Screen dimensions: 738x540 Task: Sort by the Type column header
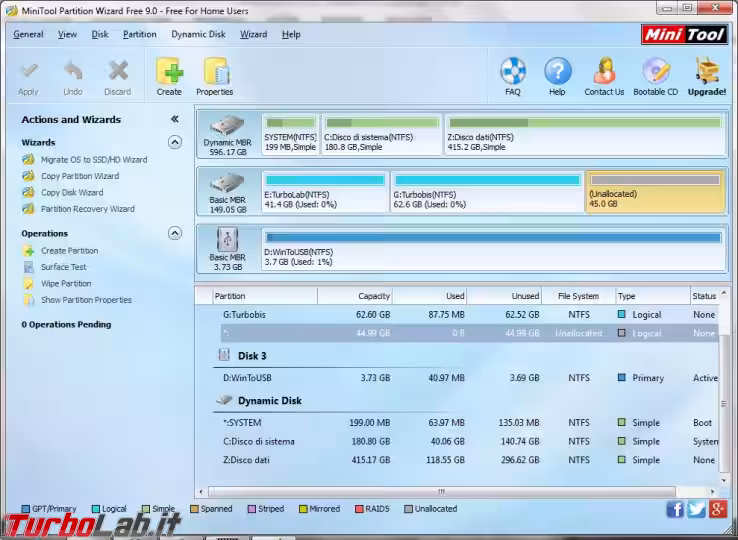pos(653,296)
